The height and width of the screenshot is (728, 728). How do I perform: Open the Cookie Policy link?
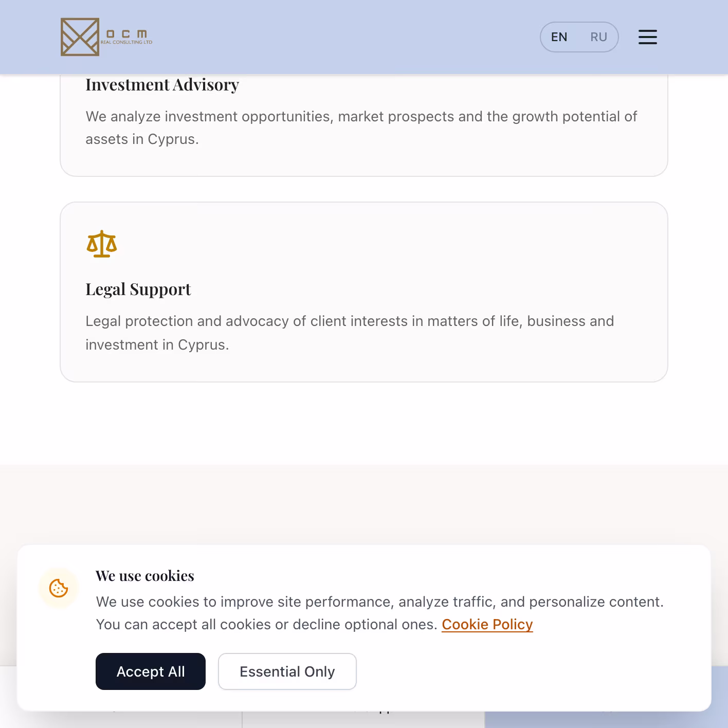487,624
